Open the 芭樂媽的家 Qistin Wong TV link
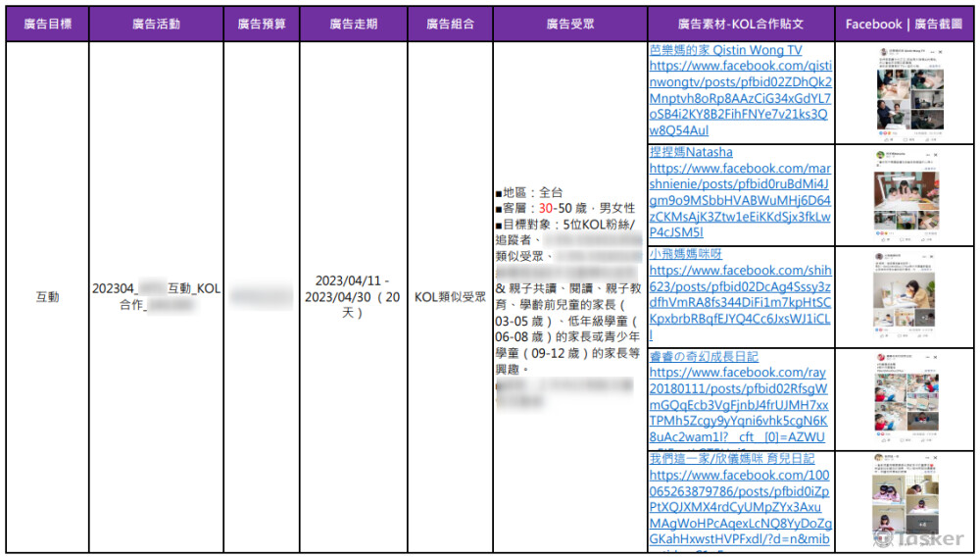The image size is (980, 558). coord(725,50)
